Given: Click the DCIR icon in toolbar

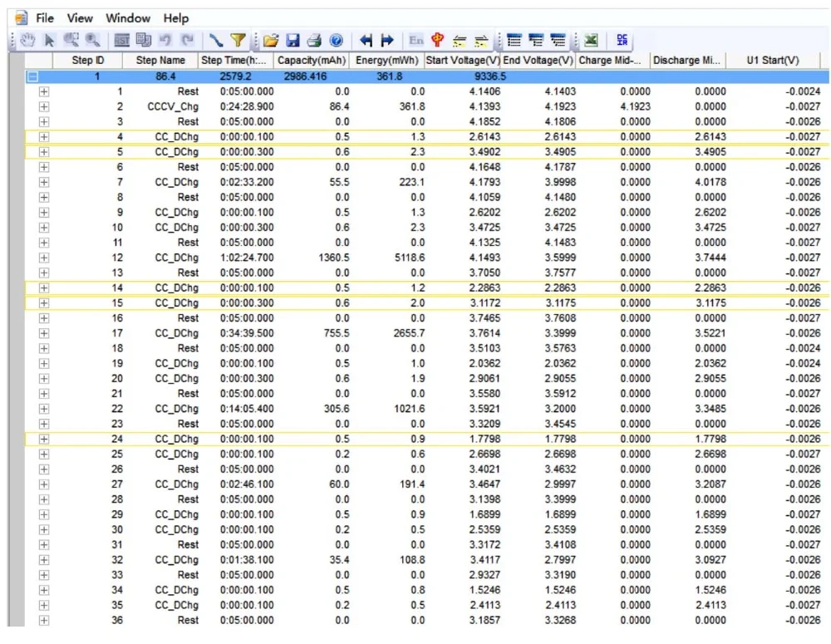Looking at the screenshot, I should click(623, 40).
